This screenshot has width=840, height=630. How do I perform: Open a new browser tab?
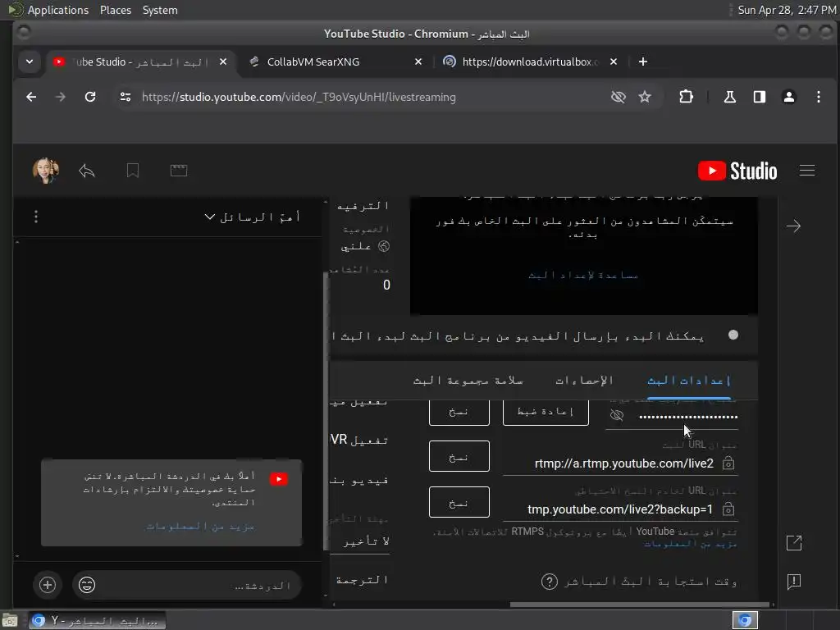(x=643, y=62)
